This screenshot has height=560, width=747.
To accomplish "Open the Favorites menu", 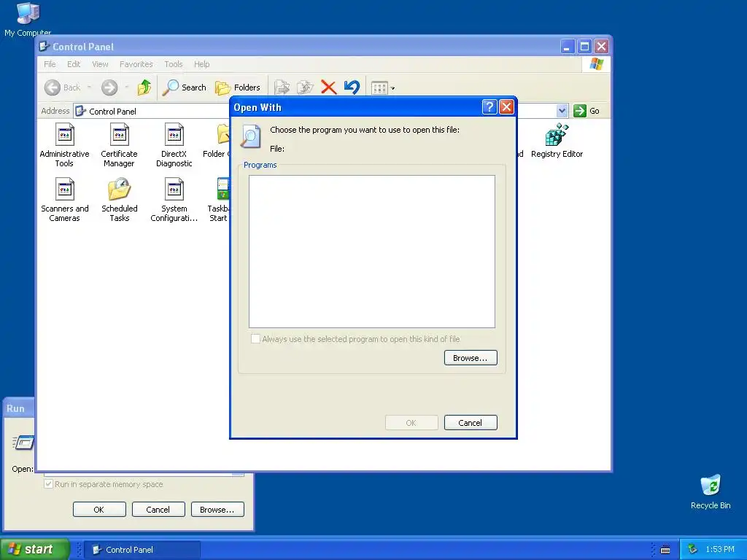I will pyautogui.click(x=136, y=64).
